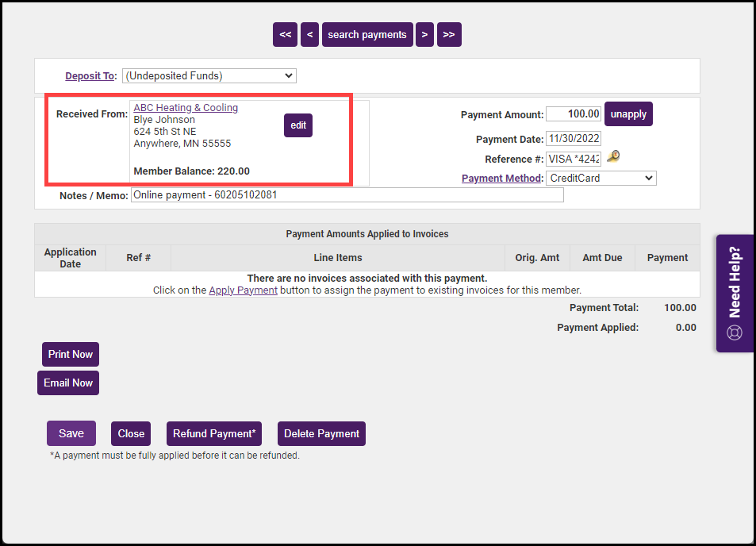Open the Need Help? side panel
Image resolution: width=756 pixels, height=546 pixels.
735,293
